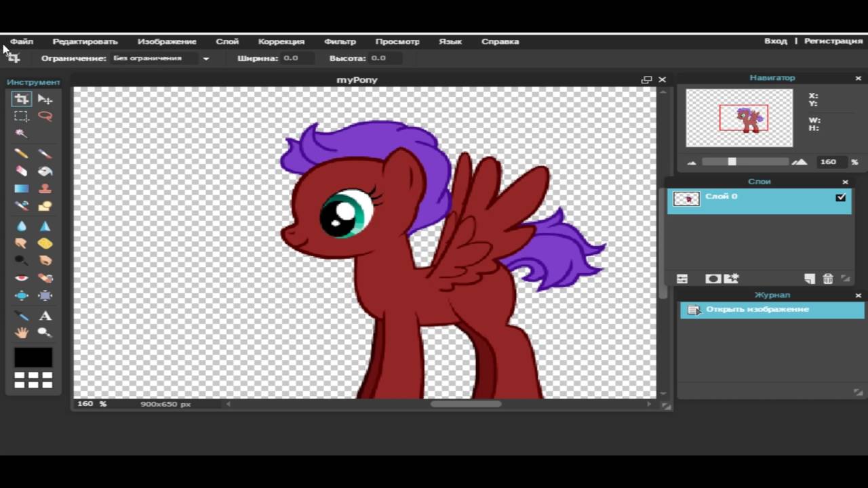
Task: Select the Pencil tool
Action: tap(22, 154)
